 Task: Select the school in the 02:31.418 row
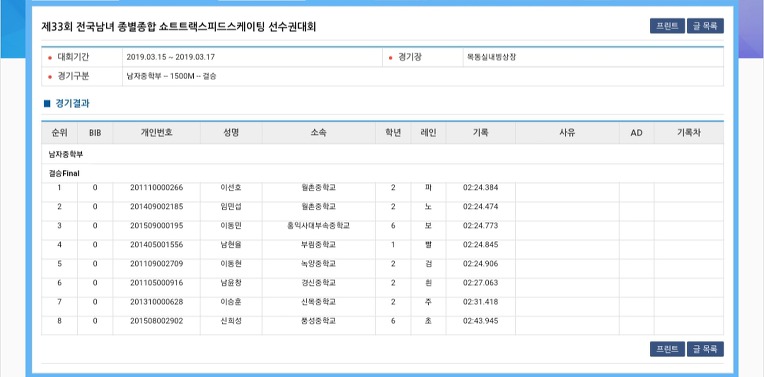319,302
